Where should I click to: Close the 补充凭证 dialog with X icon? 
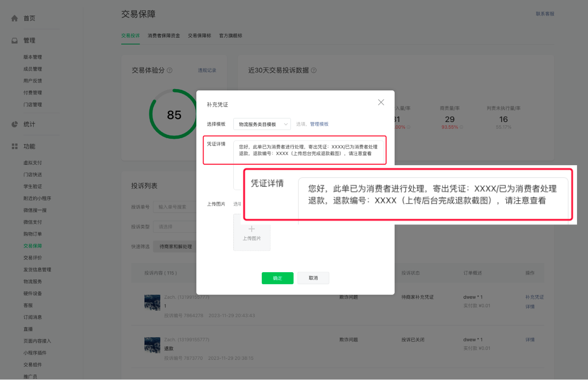pos(381,102)
